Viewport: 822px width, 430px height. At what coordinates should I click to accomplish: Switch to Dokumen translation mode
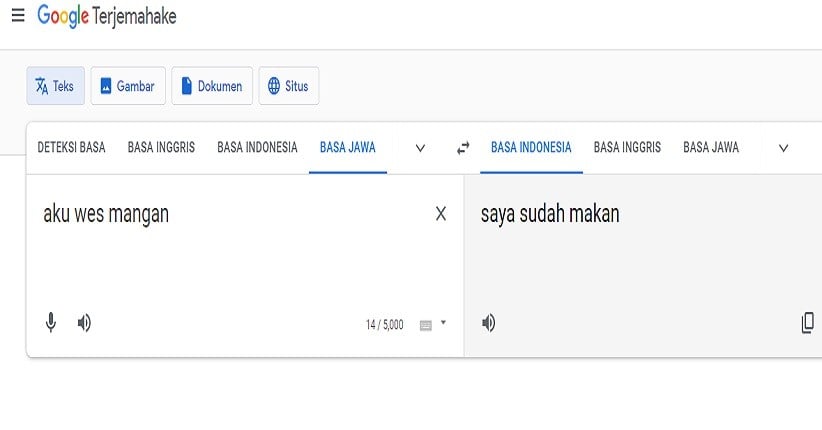[x=211, y=86]
